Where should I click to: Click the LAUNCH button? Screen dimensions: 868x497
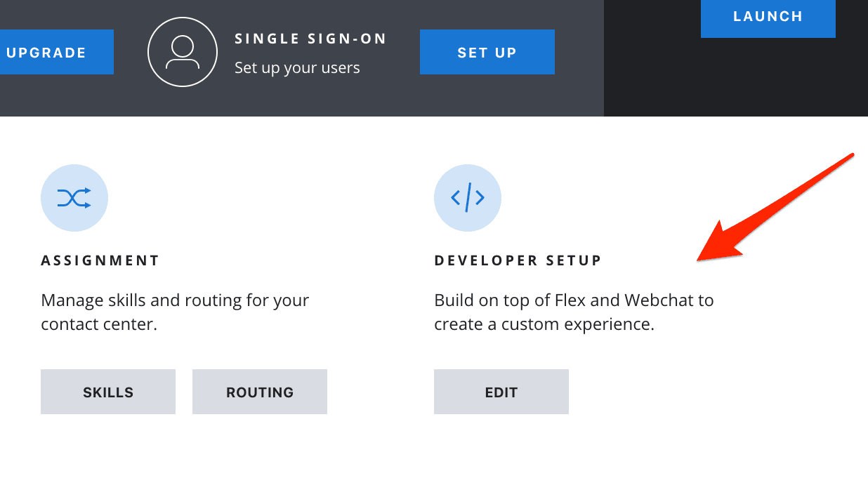pos(768,16)
